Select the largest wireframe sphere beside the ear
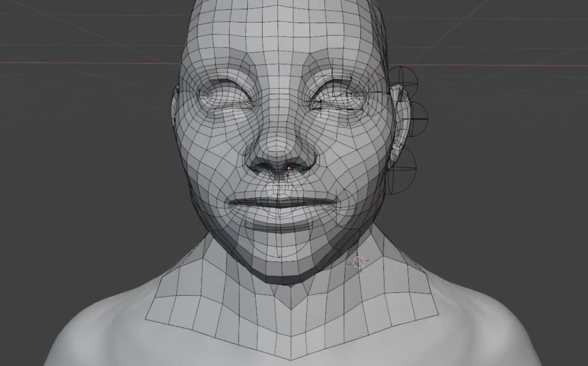Screen dimensions: 588x366 (x=401, y=170)
